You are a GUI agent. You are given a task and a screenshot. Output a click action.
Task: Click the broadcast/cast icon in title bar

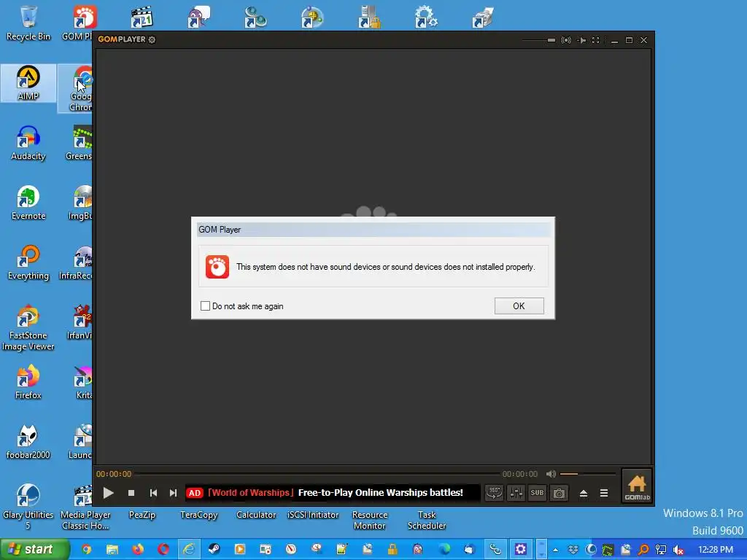pos(566,40)
